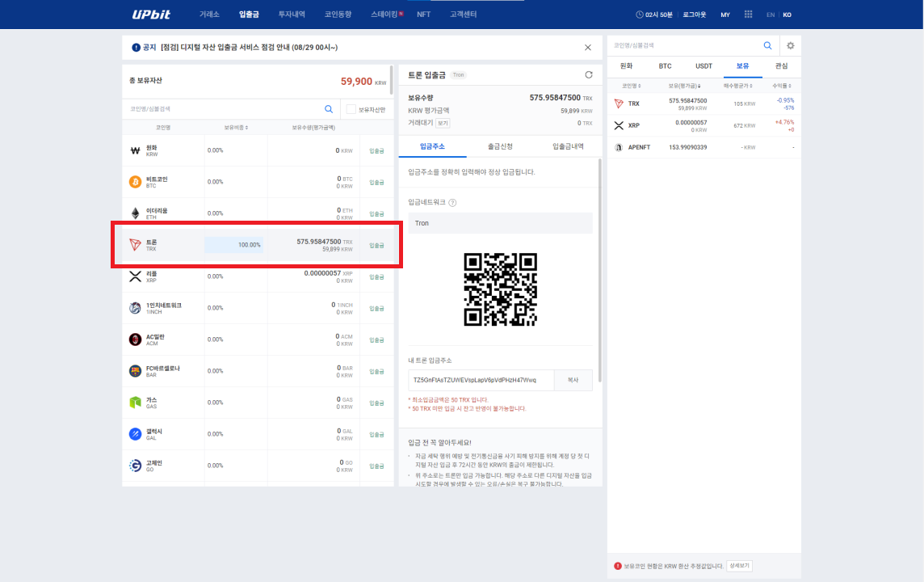This screenshot has width=924, height=582.
Task: Open the 입금네트워크 Tron selector field
Action: (x=500, y=223)
